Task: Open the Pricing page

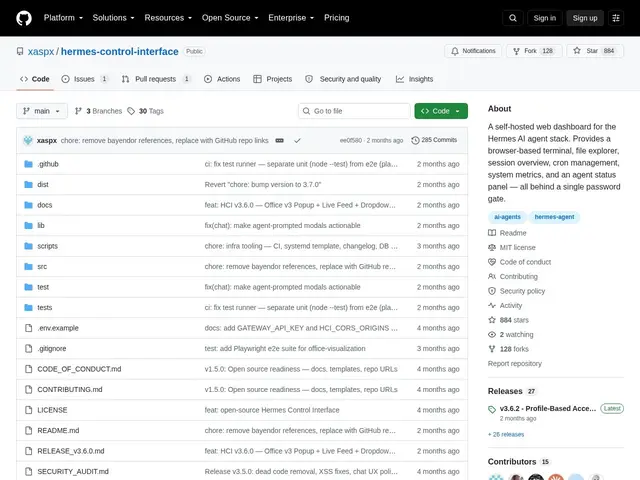Action: click(337, 18)
